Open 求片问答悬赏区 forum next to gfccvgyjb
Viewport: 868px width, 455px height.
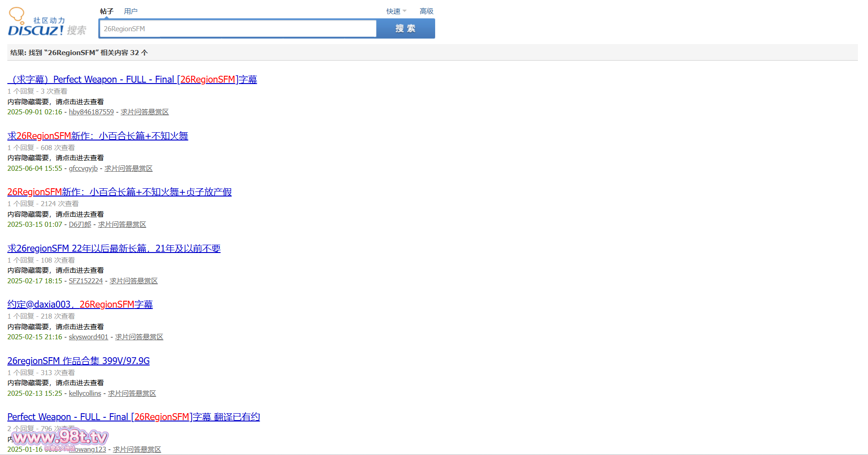coord(129,169)
